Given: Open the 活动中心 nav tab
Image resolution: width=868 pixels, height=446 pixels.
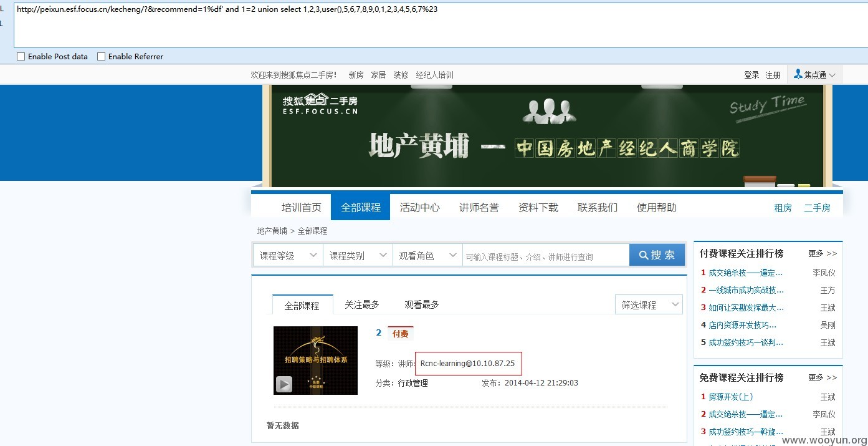Looking at the screenshot, I should [420, 208].
